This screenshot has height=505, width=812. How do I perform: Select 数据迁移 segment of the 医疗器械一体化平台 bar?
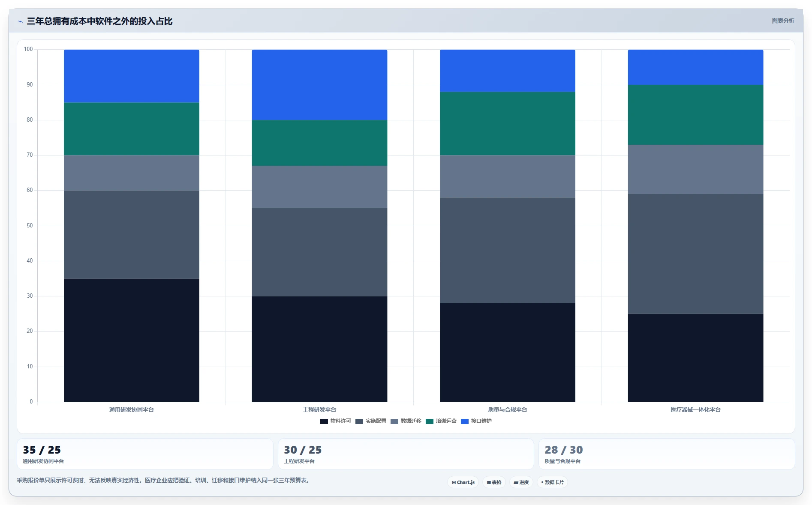(x=695, y=169)
